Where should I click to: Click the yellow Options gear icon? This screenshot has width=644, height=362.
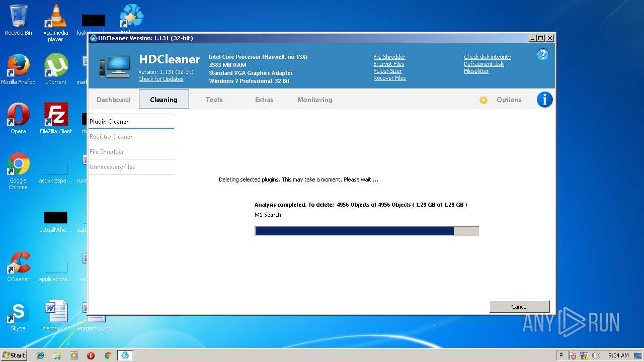(x=484, y=100)
